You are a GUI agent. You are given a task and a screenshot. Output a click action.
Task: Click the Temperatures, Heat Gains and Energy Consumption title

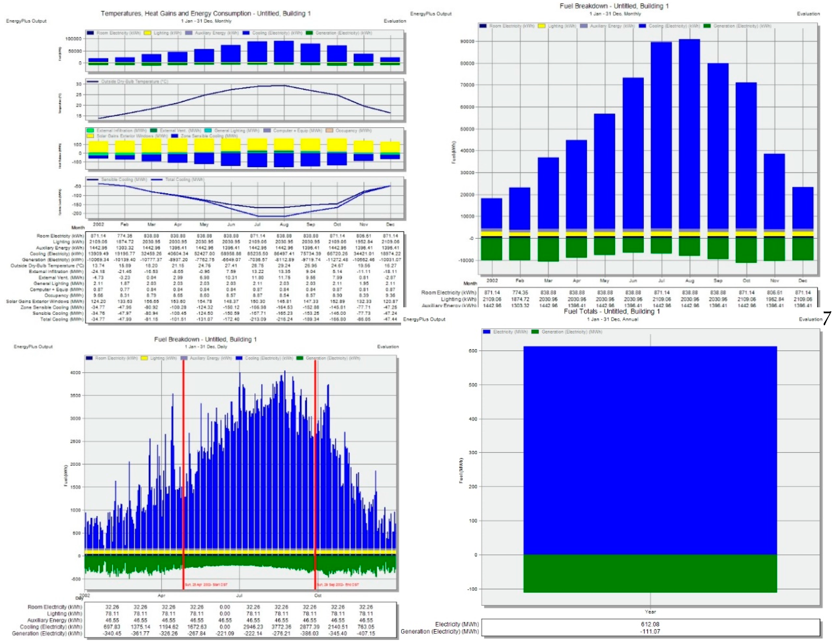(x=205, y=13)
